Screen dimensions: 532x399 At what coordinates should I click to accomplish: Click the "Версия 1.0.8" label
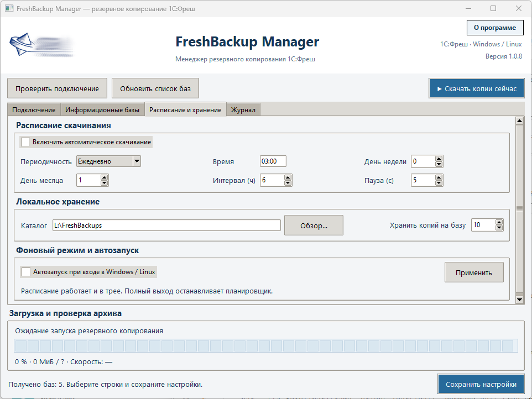pyautogui.click(x=503, y=56)
